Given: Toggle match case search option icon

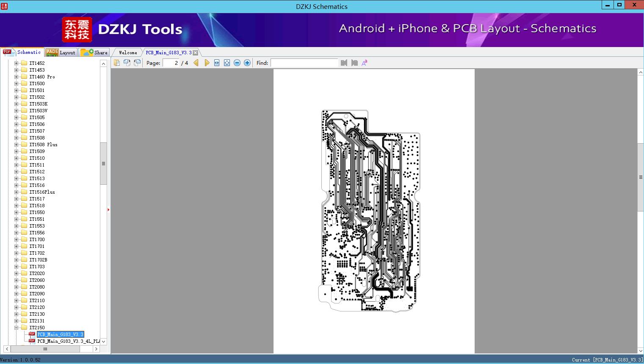Looking at the screenshot, I should (364, 63).
